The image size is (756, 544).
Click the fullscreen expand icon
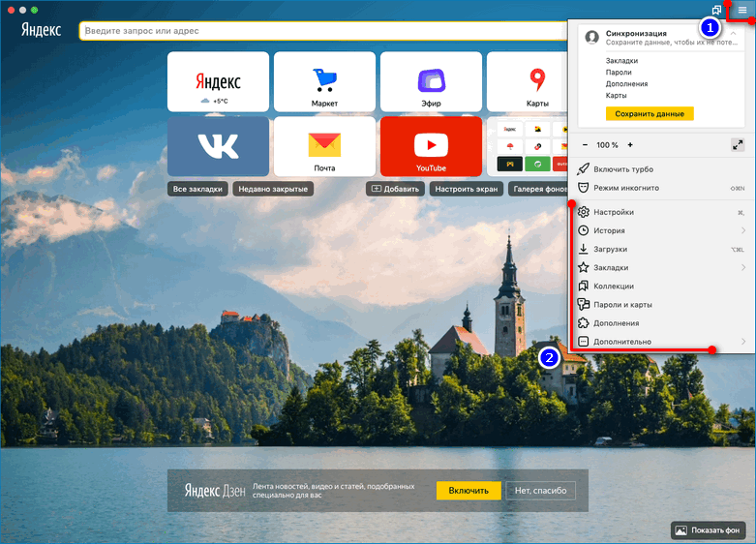(738, 144)
